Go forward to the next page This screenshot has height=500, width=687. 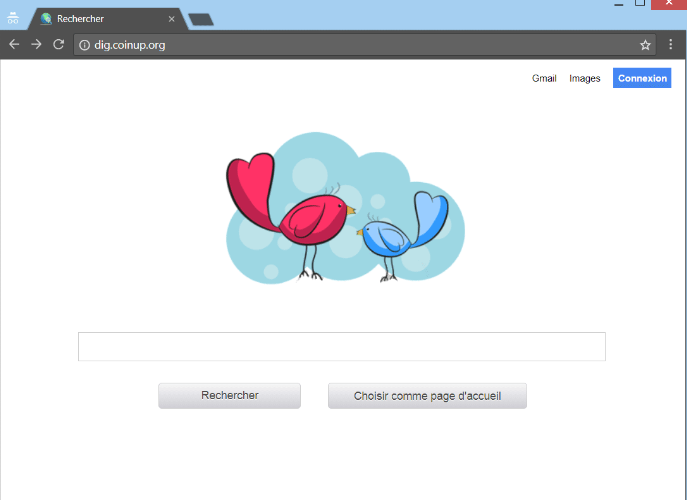36,44
